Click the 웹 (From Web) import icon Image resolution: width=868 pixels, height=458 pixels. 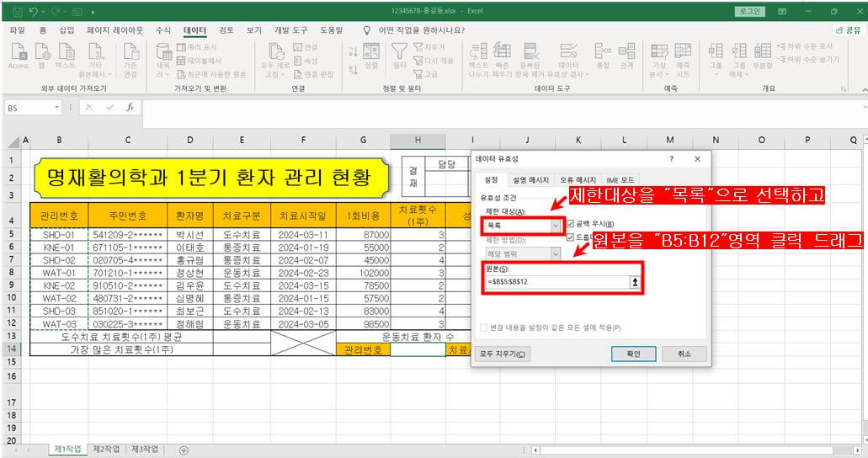(x=42, y=56)
